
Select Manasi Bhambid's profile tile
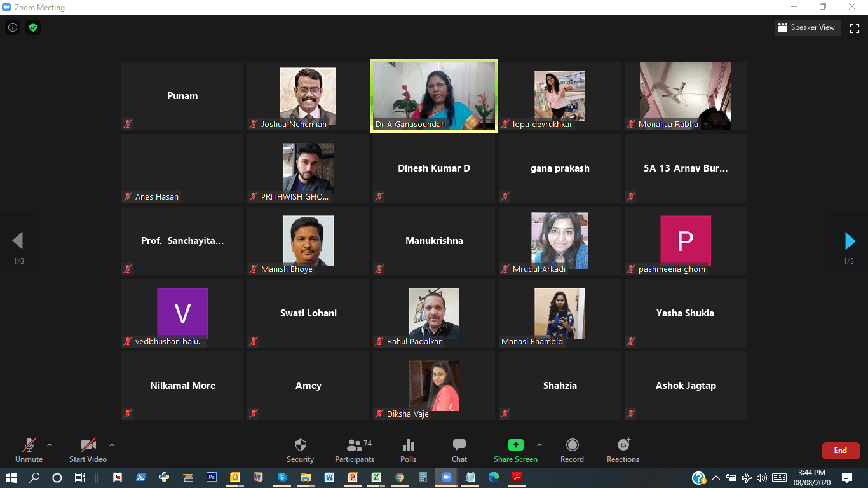pos(560,313)
